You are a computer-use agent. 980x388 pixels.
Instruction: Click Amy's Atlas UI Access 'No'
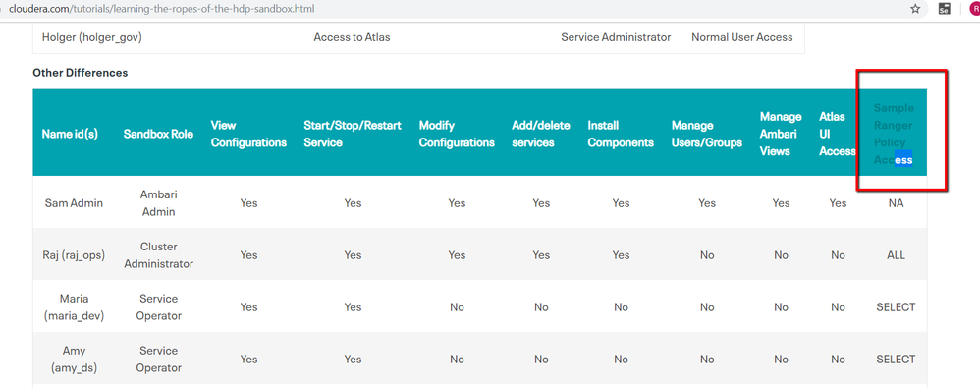tap(839, 359)
